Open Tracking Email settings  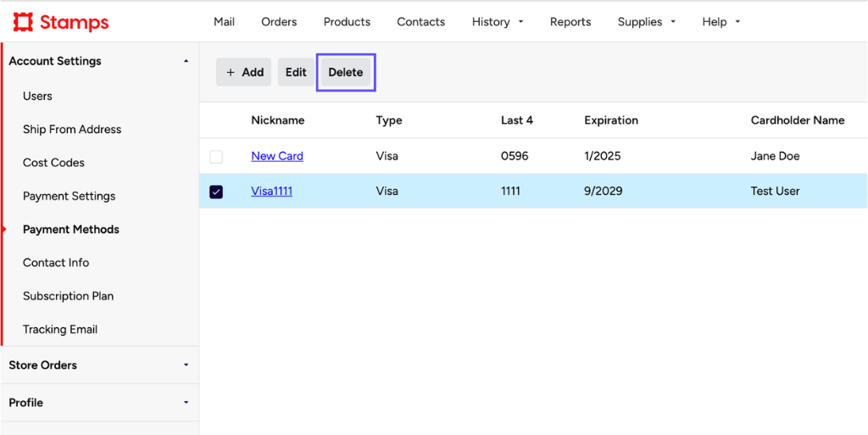coord(60,329)
